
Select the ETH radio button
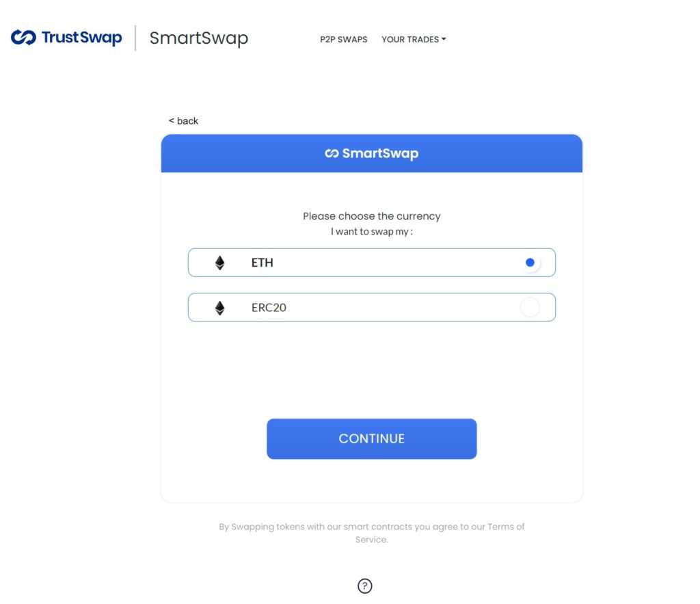point(530,263)
